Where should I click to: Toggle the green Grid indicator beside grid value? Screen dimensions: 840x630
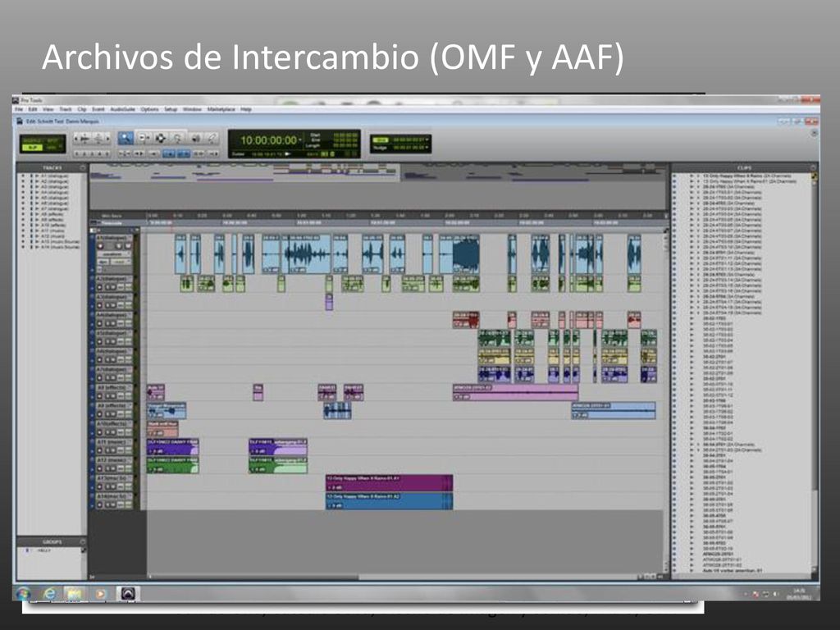point(380,139)
